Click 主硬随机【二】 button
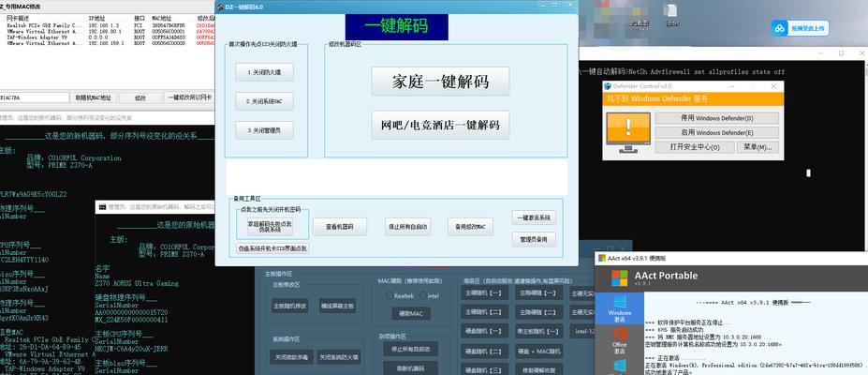The height and width of the screenshot is (375, 868). [x=484, y=312]
